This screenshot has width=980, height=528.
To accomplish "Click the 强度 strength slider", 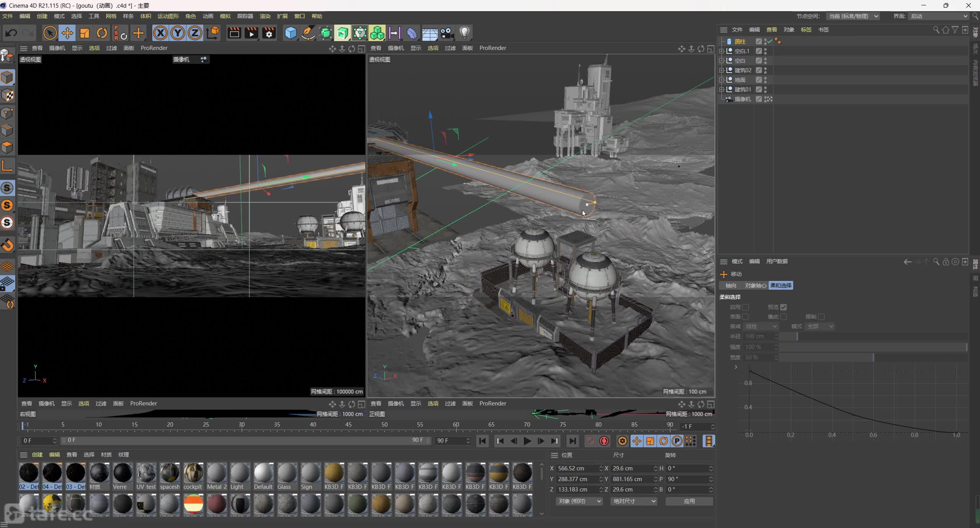I will click(874, 347).
